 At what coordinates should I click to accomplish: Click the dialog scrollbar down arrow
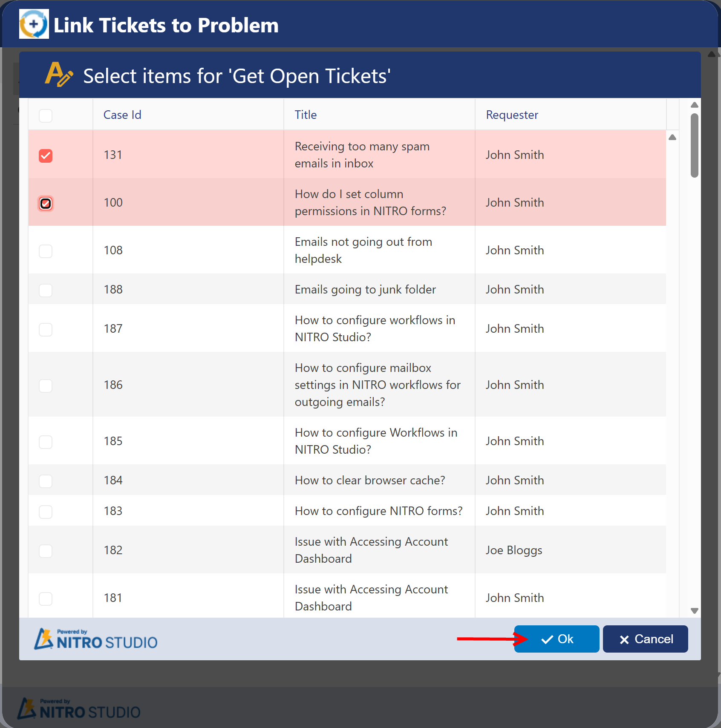tap(695, 610)
